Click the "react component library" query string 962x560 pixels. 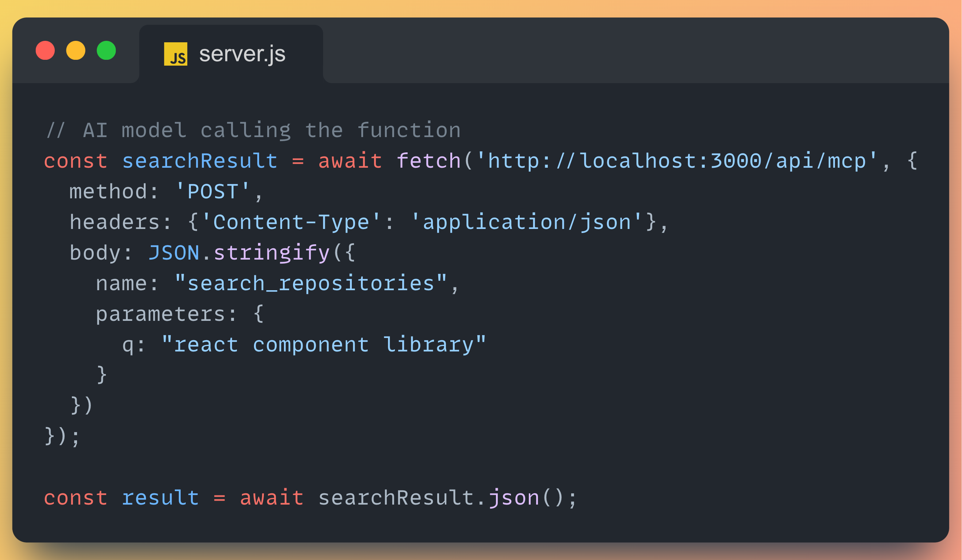[324, 345]
